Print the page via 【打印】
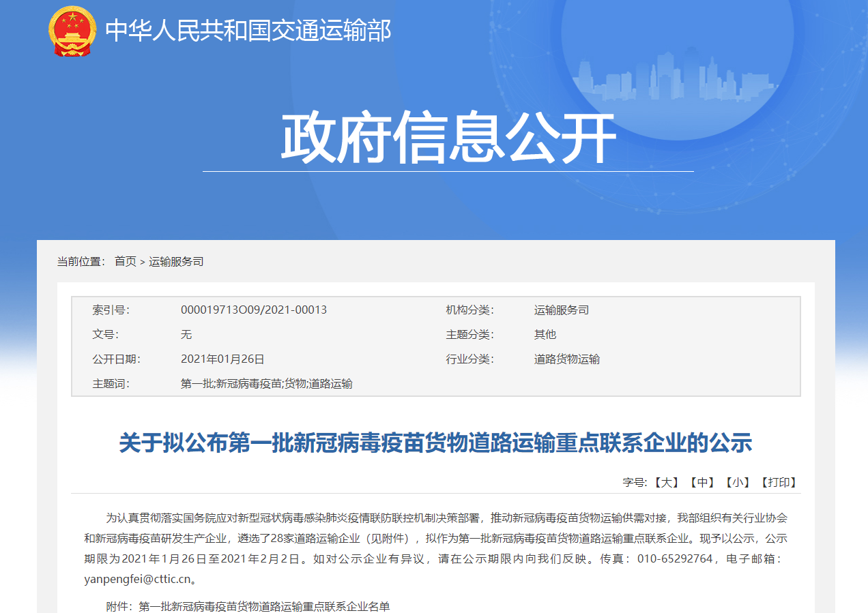 click(x=778, y=482)
